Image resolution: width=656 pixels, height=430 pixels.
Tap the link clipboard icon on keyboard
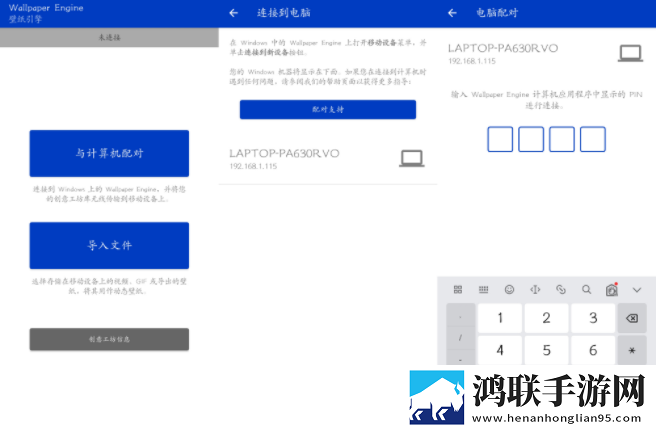[x=561, y=289]
